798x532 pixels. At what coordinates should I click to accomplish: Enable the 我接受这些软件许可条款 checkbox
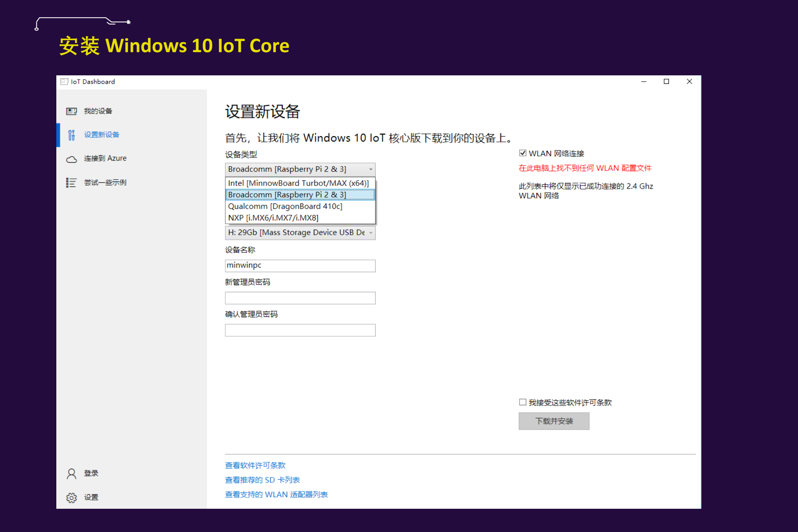(x=522, y=402)
